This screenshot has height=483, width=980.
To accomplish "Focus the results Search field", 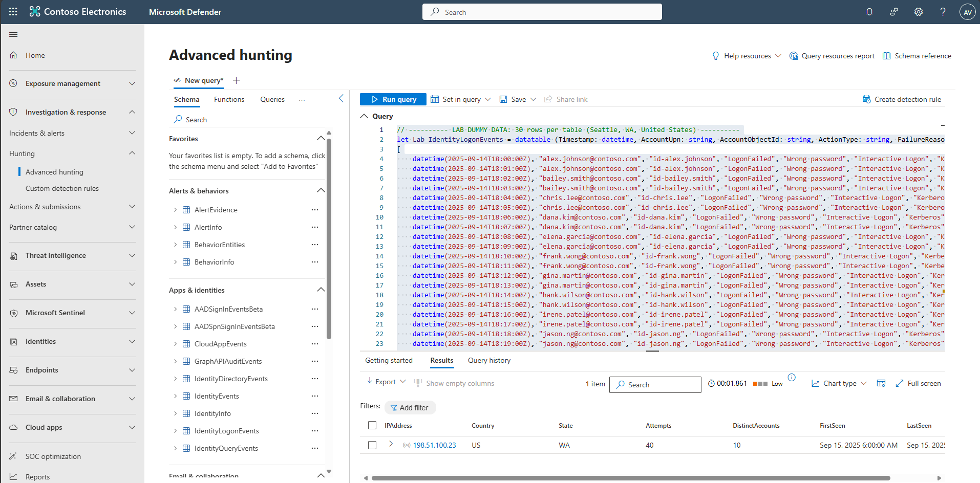I will [x=655, y=385].
